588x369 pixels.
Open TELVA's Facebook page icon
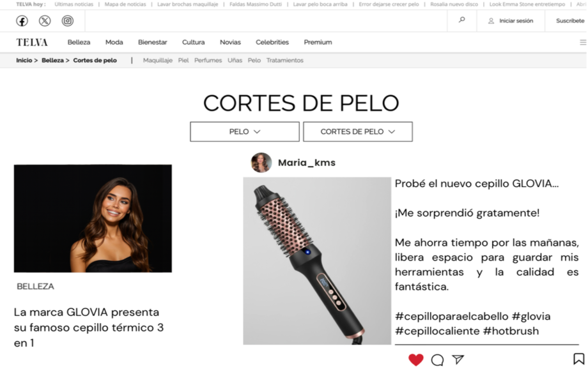pos(22,21)
